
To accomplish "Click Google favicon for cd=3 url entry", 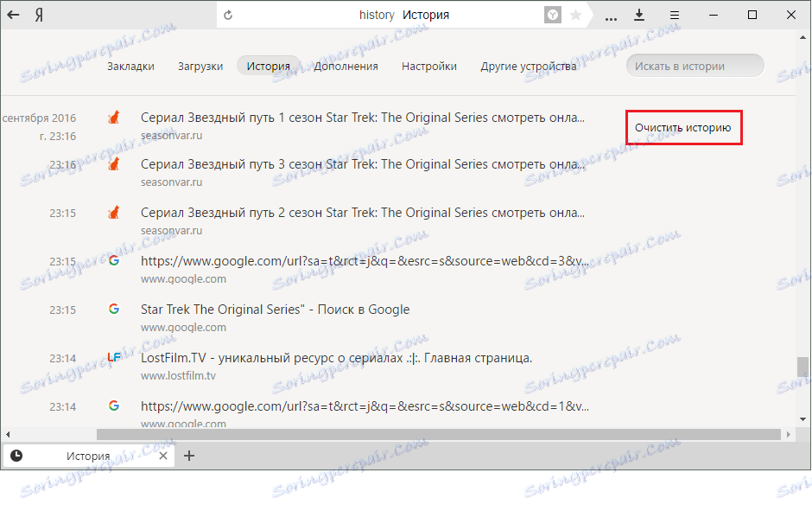I will 114,260.
